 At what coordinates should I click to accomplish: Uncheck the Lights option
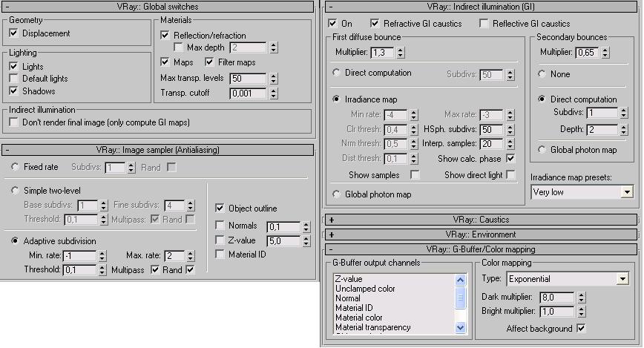(x=13, y=66)
